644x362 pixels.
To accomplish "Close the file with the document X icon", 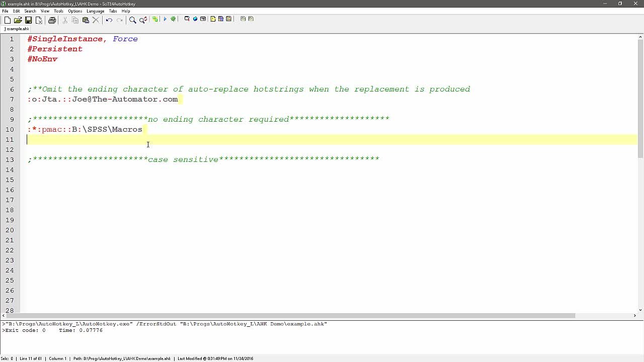I will (x=39, y=20).
